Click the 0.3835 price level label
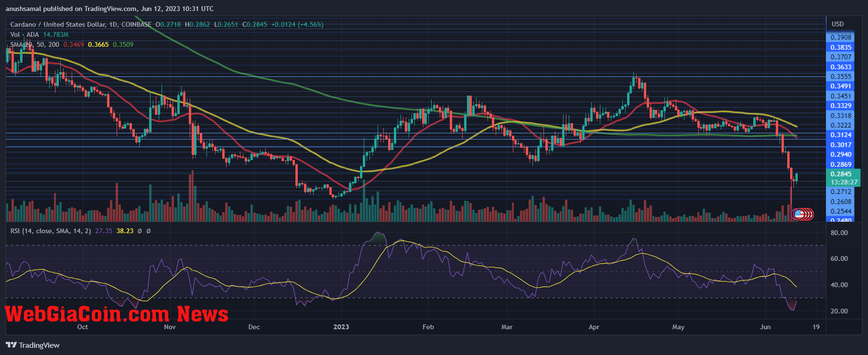Viewport: 868px width, 355px height. 841,47
